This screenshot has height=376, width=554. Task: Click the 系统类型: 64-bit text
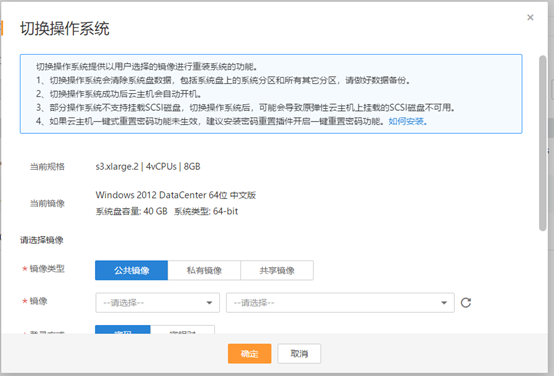tap(206, 211)
